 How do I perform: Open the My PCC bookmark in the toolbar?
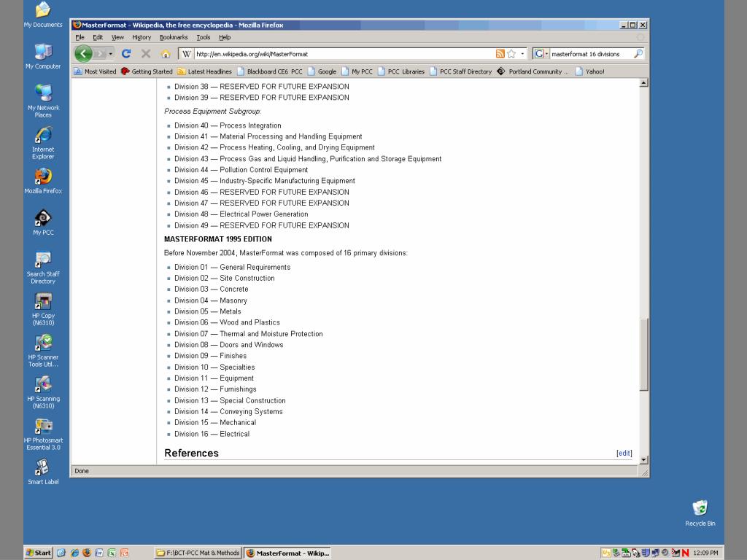pyautogui.click(x=357, y=71)
